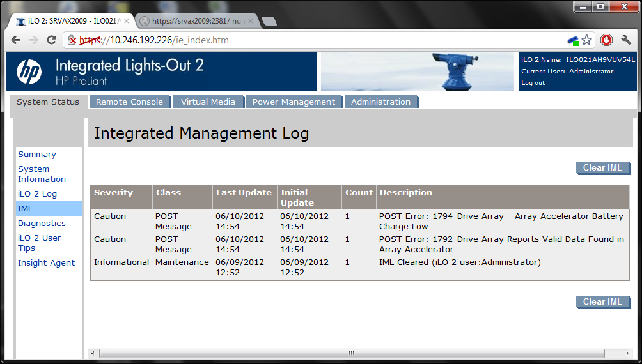Open the red stop-sign ad blocker extension

click(x=606, y=40)
